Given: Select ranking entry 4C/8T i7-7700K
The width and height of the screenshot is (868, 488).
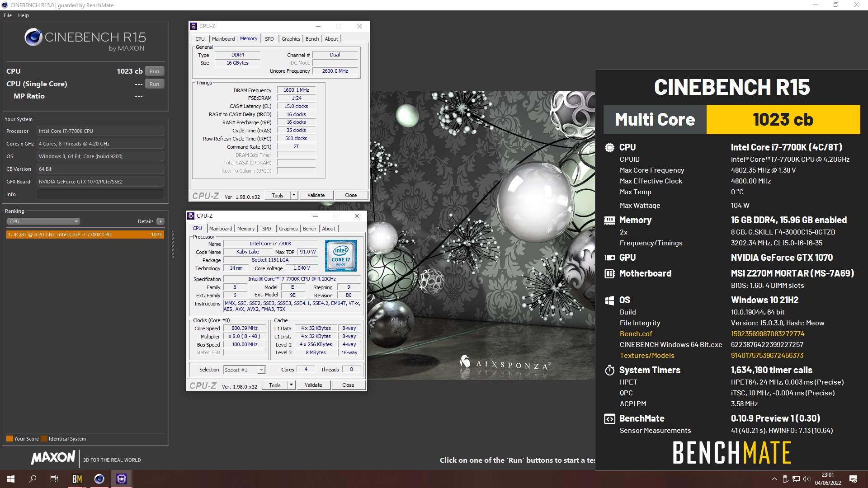Looking at the screenshot, I should (x=85, y=235).
